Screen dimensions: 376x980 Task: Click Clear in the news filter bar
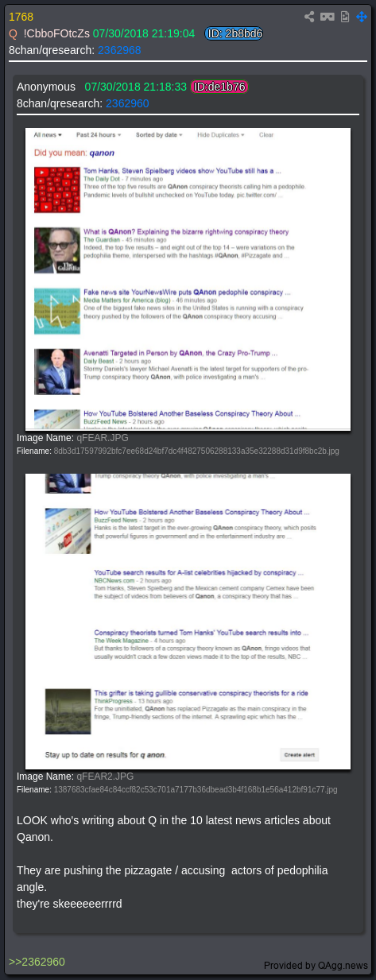pos(266,135)
